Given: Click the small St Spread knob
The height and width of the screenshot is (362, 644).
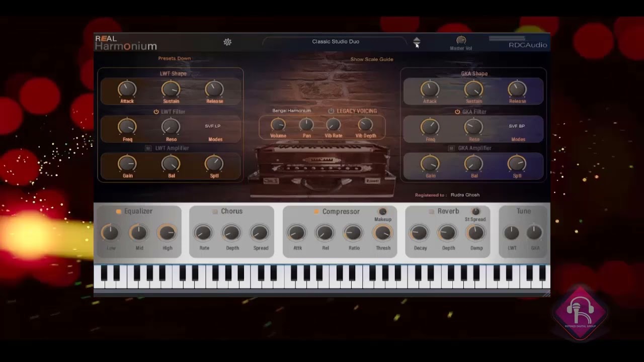Looking at the screenshot, I should coord(476,212).
